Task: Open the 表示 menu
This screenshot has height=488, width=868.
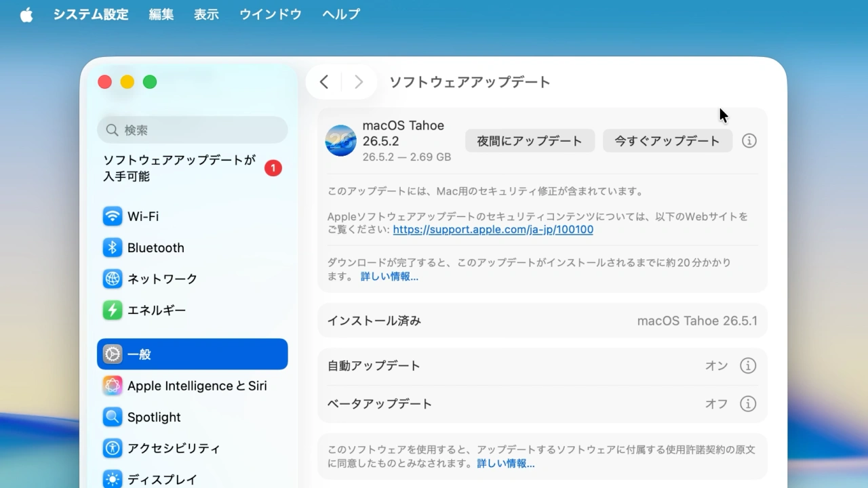Action: click(206, 14)
